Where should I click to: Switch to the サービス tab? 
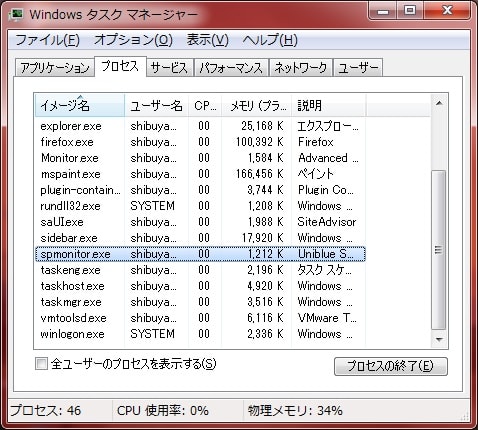(169, 68)
